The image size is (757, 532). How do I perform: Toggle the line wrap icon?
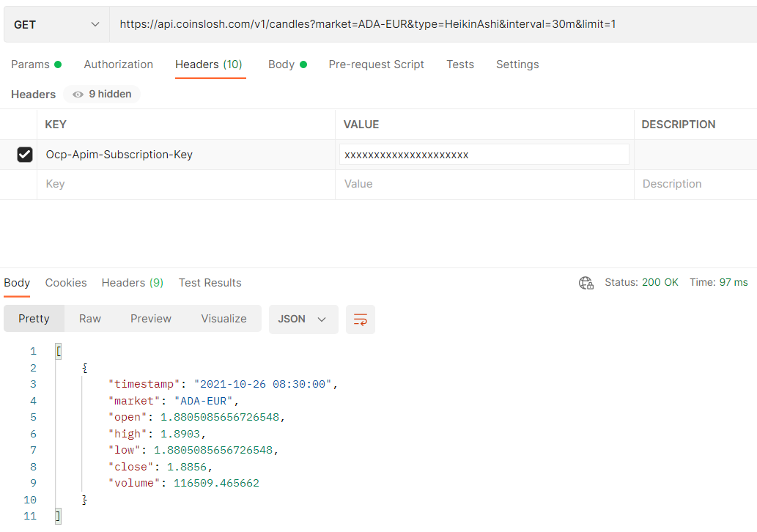(x=360, y=319)
